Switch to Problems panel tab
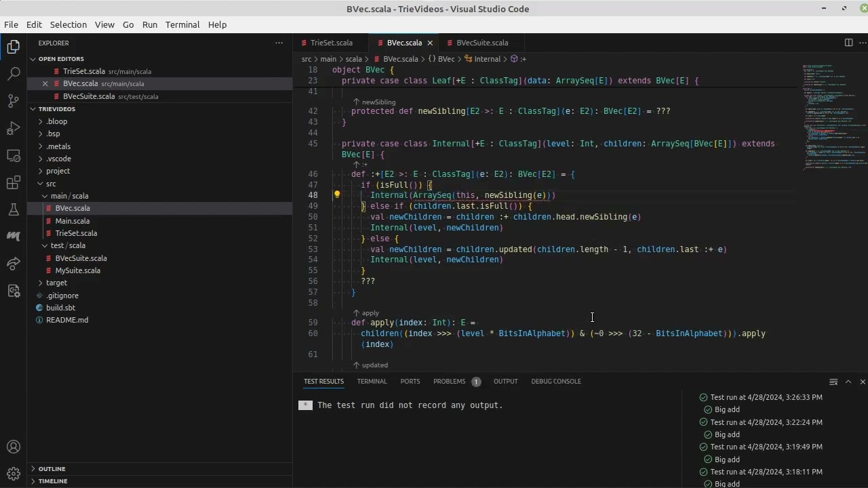 point(456,382)
